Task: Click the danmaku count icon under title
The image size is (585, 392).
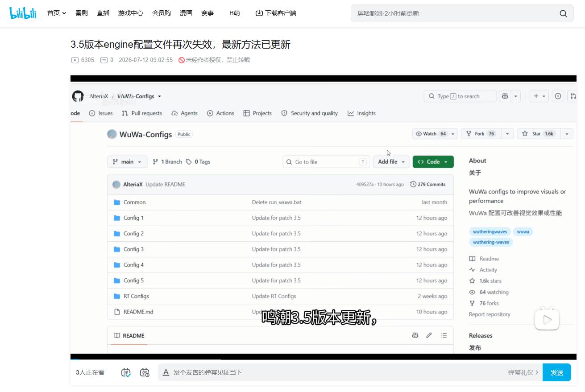Action: click(104, 60)
